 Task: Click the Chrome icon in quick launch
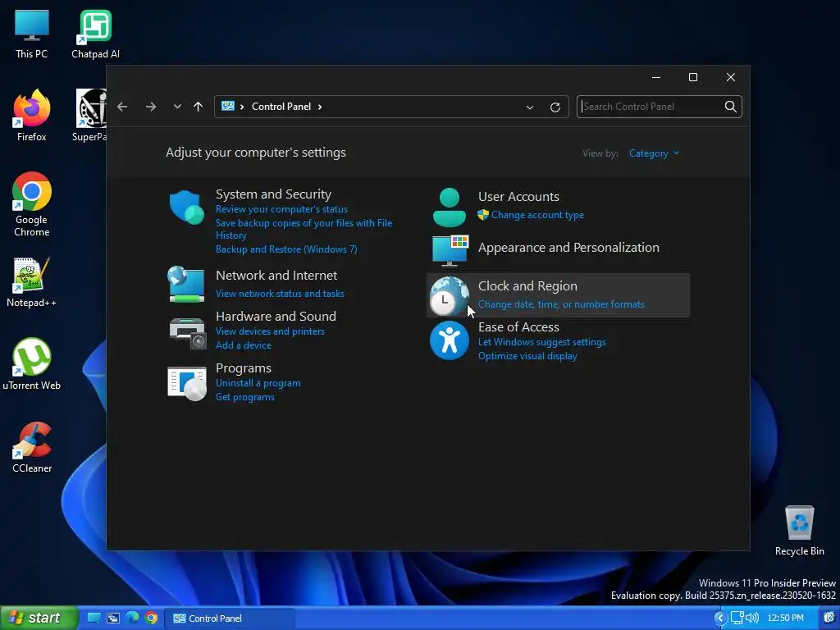tap(151, 618)
